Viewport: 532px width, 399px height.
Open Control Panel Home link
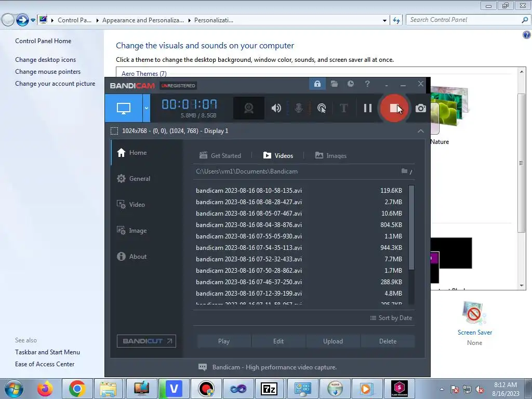pos(43,41)
